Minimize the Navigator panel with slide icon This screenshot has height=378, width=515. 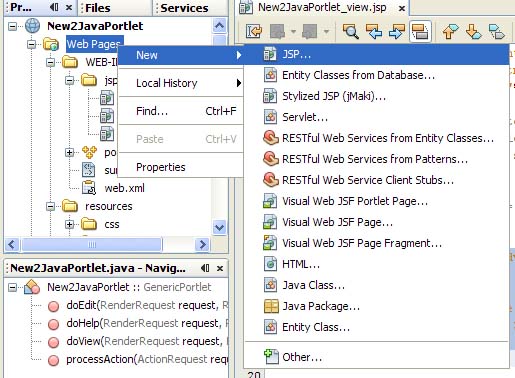point(205,268)
